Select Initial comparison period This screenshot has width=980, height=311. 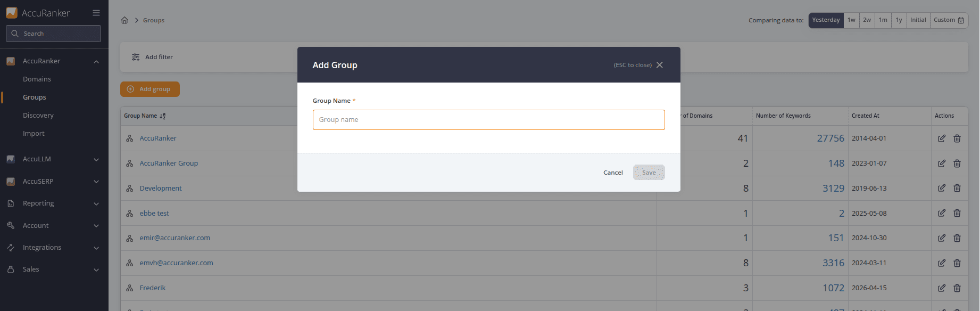tap(918, 20)
